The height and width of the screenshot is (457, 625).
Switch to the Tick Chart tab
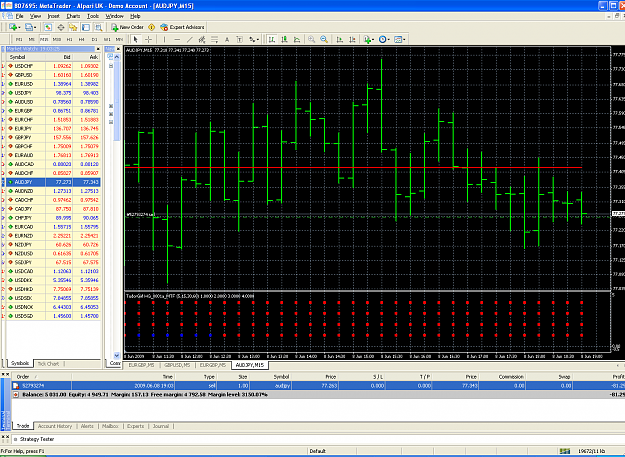[48, 364]
